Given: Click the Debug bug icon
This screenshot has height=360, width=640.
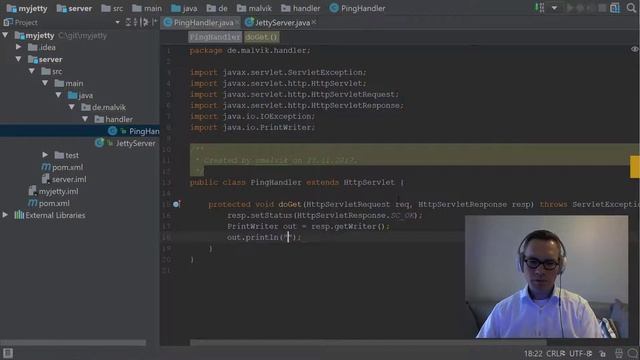Looking at the screenshot, I should tap(580, 8).
